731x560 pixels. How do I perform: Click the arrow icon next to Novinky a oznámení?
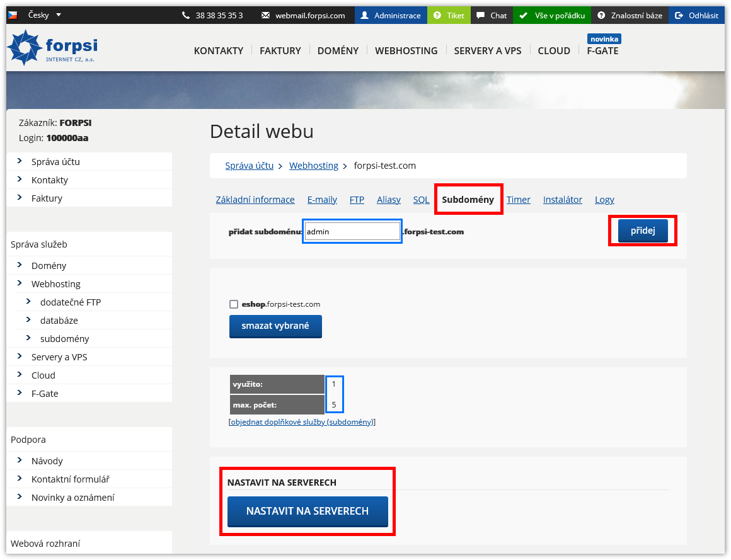click(x=20, y=496)
